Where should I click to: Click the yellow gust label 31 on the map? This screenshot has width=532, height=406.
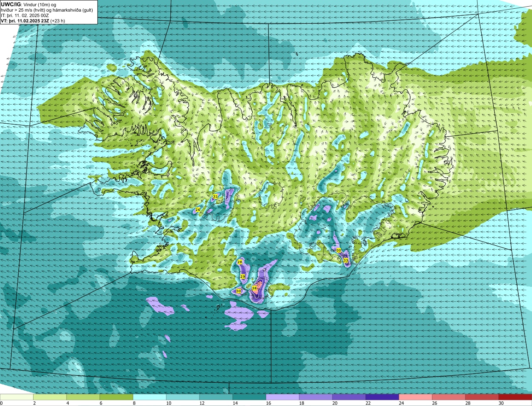tap(215, 196)
